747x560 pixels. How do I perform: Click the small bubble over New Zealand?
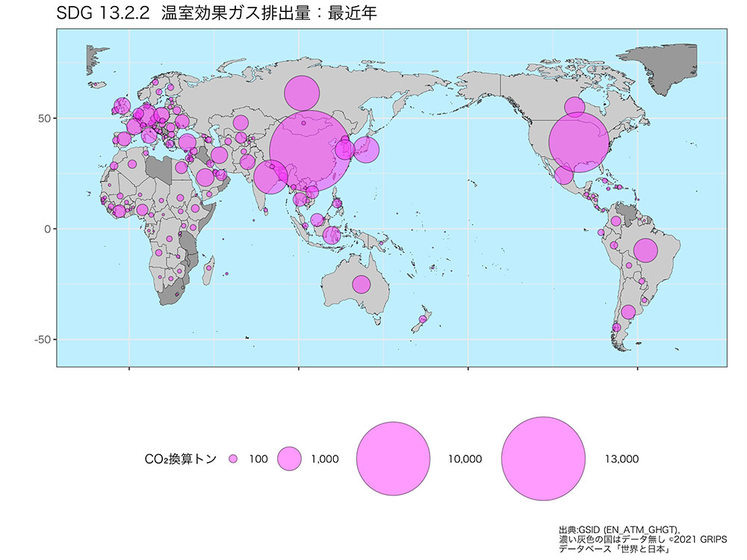(423, 319)
